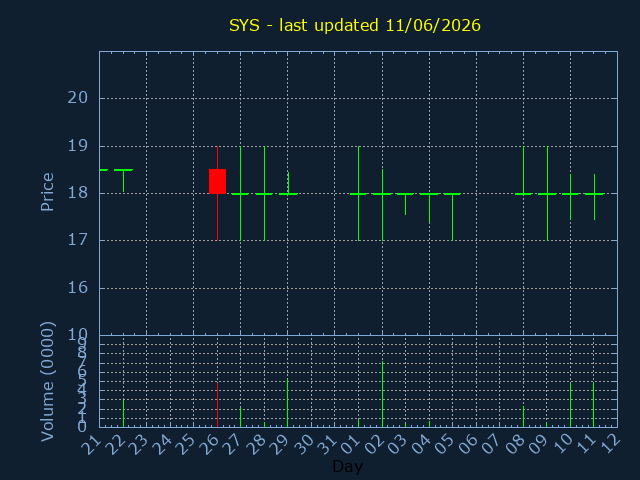Click the green candlestick on day 09
The image size is (640, 480).
(x=547, y=193)
